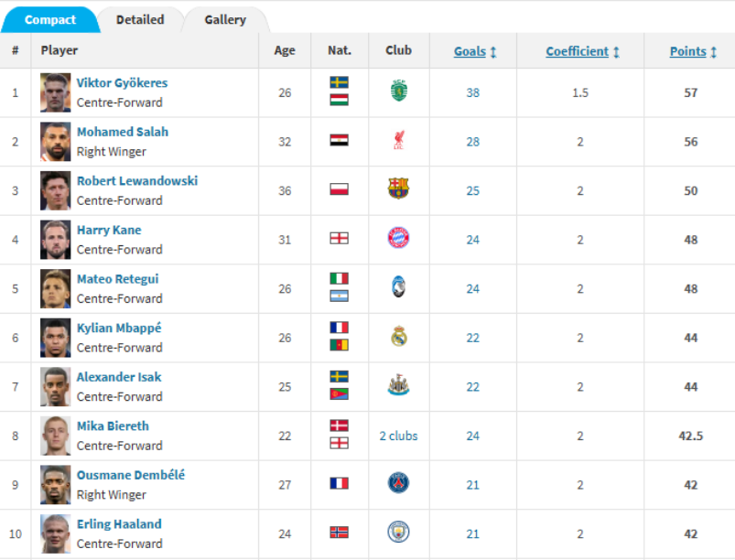This screenshot has height=560, width=735.
Task: Select the Compact tab
Action: point(50,19)
